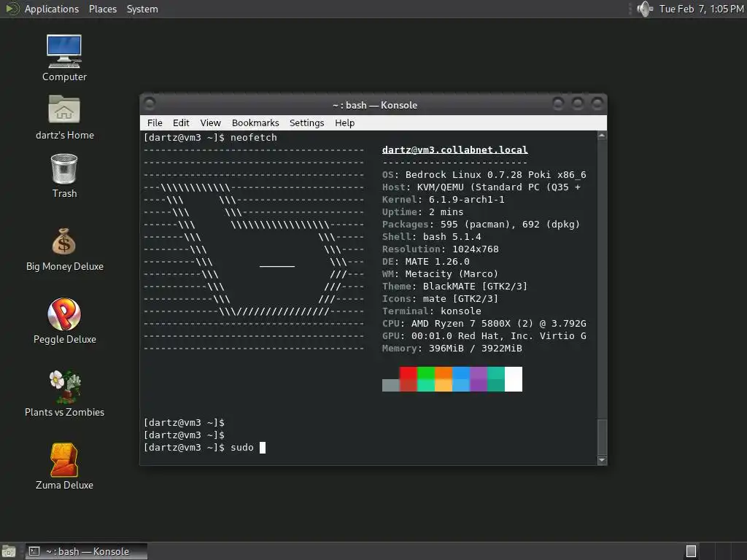
Task: Click the Memory: 396MiB line
Action: [x=452, y=348]
